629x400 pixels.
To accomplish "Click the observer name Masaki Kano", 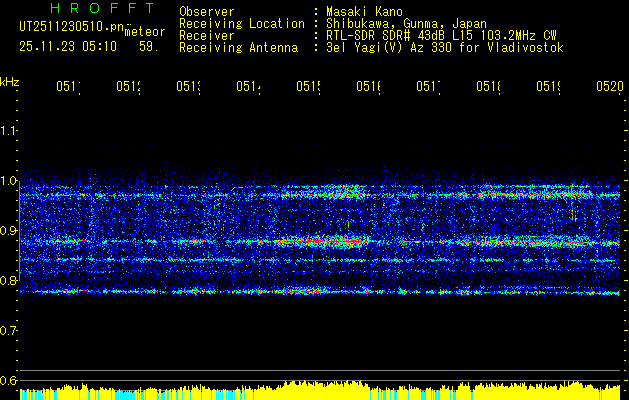I will pyautogui.click(x=364, y=11).
